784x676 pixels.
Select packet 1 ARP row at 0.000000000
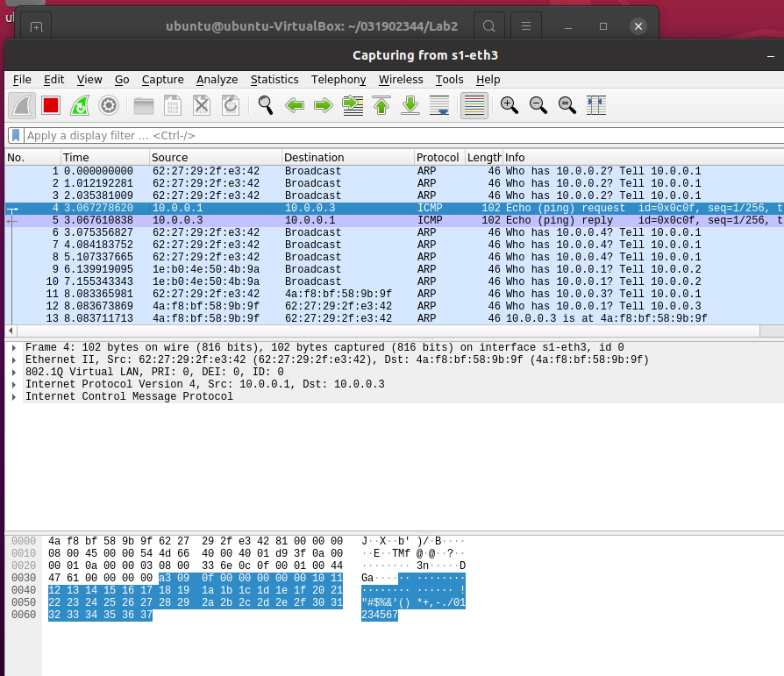[395, 172]
